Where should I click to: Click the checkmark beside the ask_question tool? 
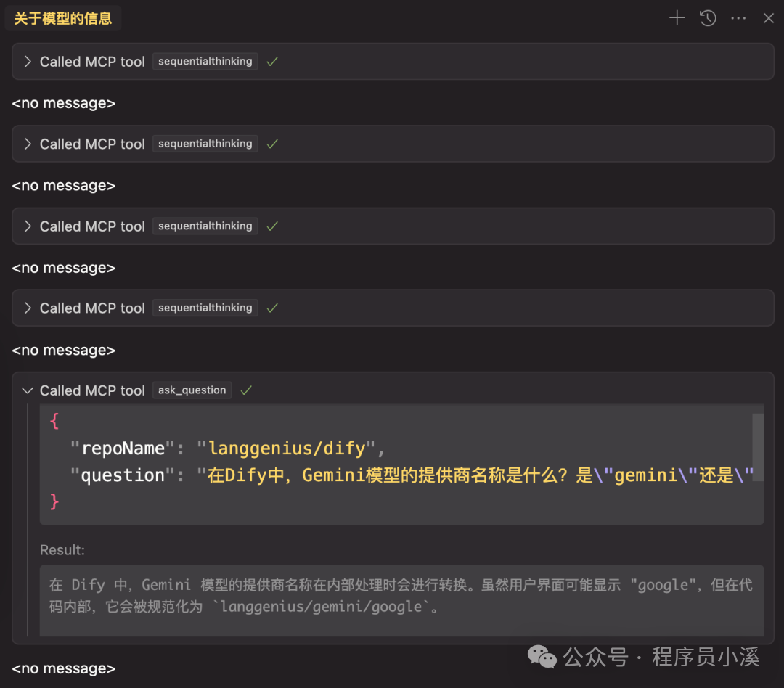coord(245,390)
